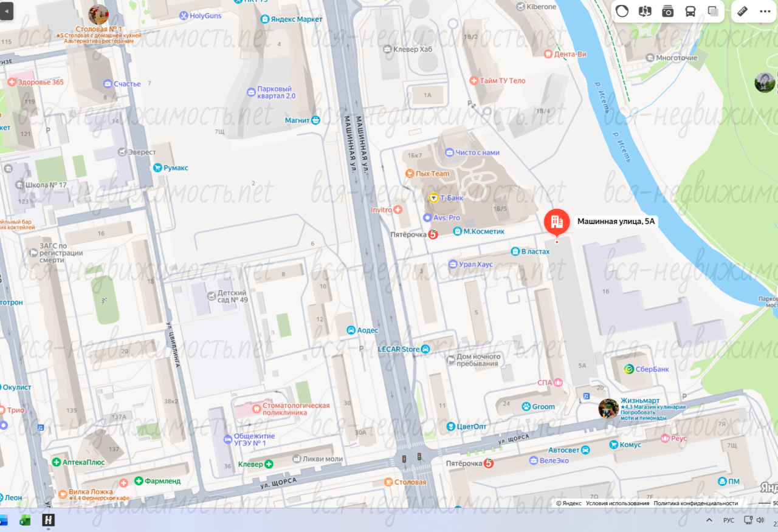Screen dimensions: 778x532
Task: Click the Румакс shop icon
Action: [157, 168]
